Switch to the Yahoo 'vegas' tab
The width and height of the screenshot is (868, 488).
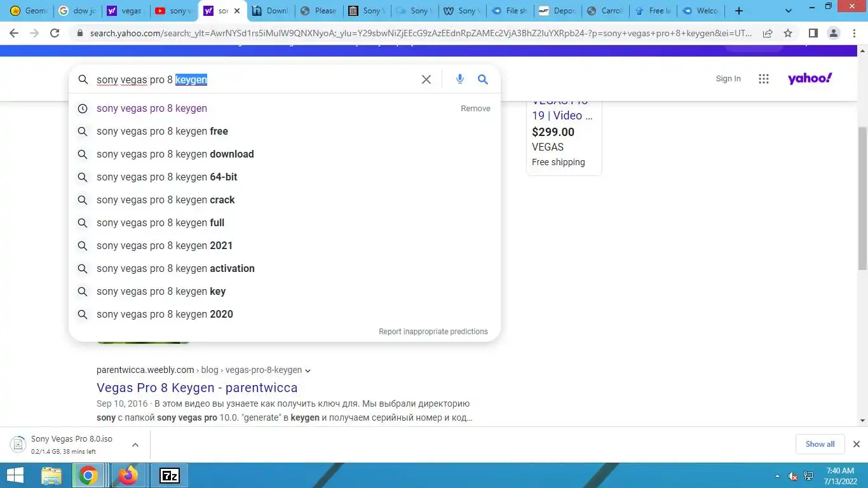click(125, 11)
